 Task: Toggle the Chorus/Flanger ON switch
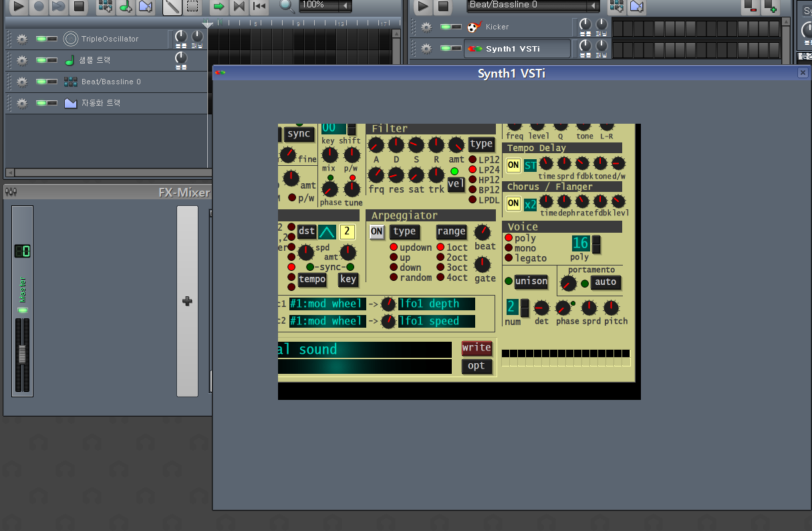(x=513, y=203)
